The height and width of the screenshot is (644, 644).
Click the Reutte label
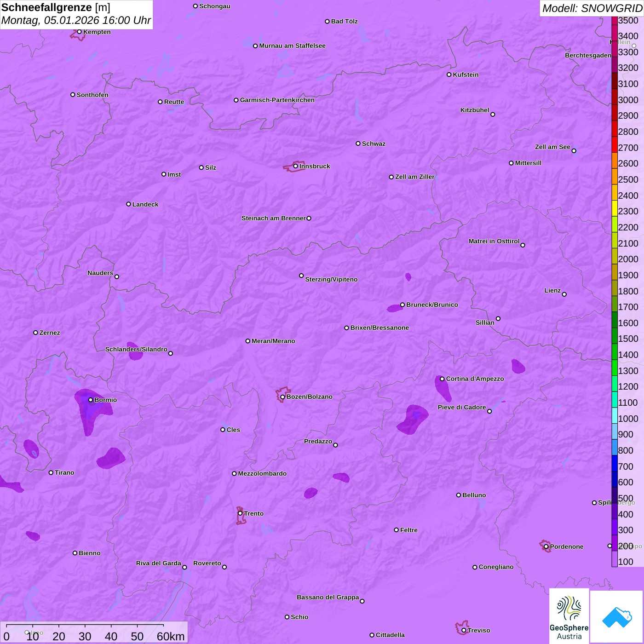pyautogui.click(x=174, y=102)
